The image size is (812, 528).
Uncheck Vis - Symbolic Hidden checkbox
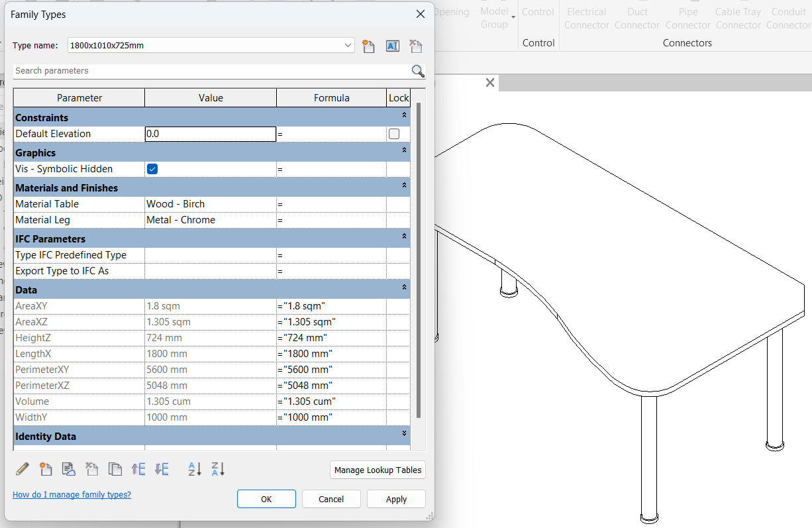coord(152,169)
